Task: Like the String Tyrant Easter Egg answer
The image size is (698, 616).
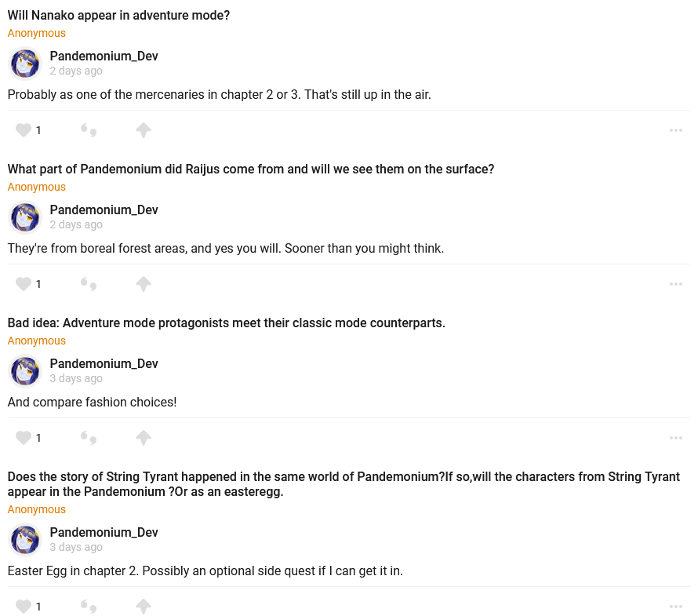Action: pyautogui.click(x=24, y=607)
